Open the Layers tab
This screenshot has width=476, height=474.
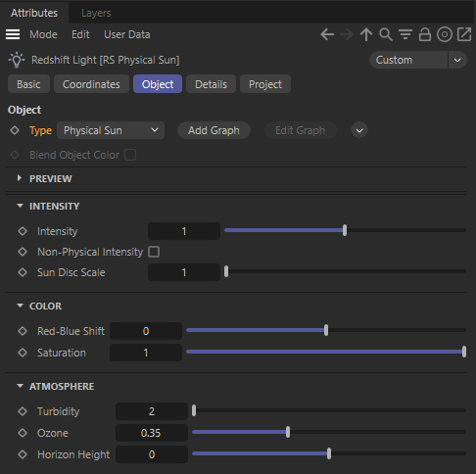[x=96, y=13]
